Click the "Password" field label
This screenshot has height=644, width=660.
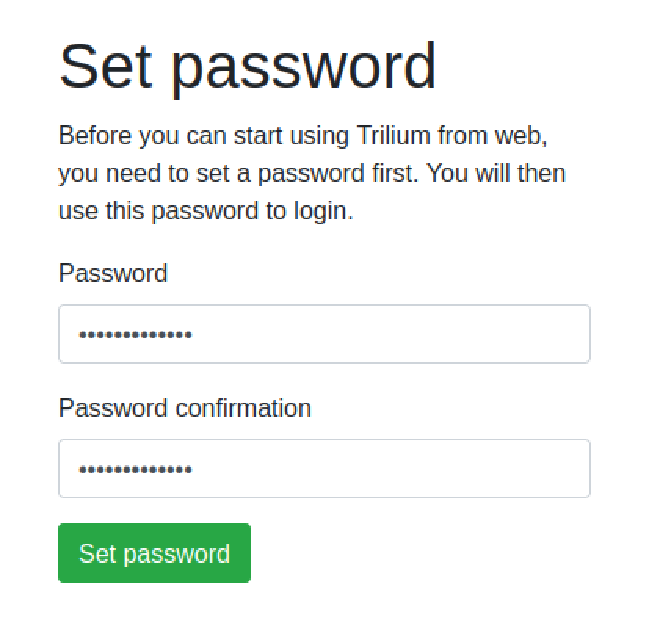(113, 273)
